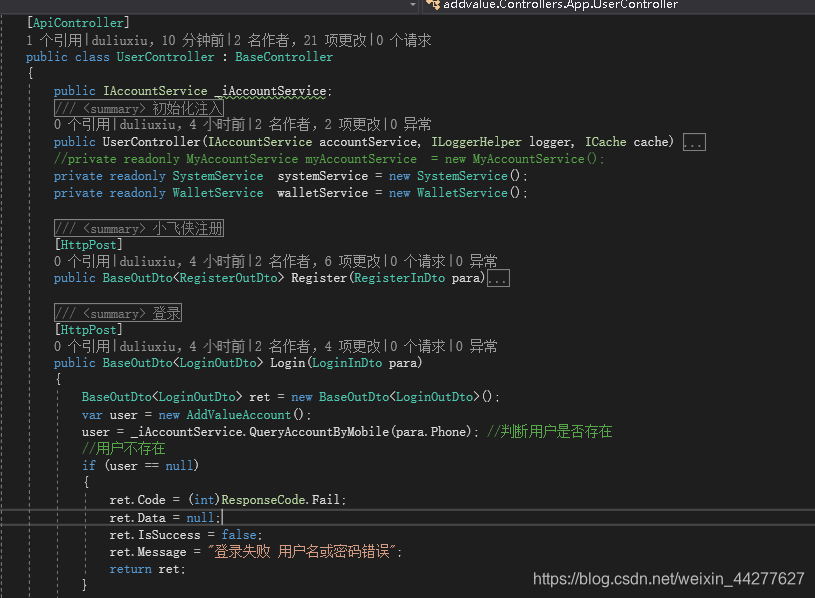Expand the collapsed constructor body ellipsis box
The image size is (815, 598).
point(694,141)
